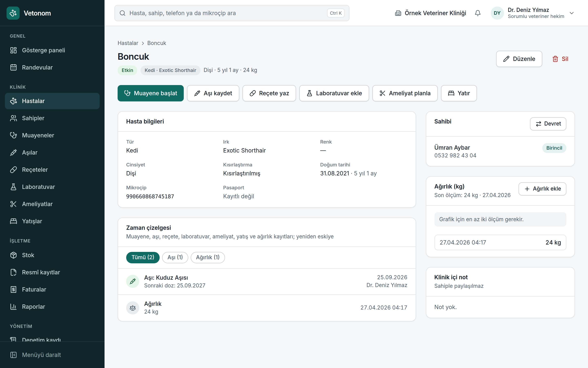This screenshot has width=588, height=368.
Task: Open Muayeneler in the sidebar
Action: coord(52,135)
